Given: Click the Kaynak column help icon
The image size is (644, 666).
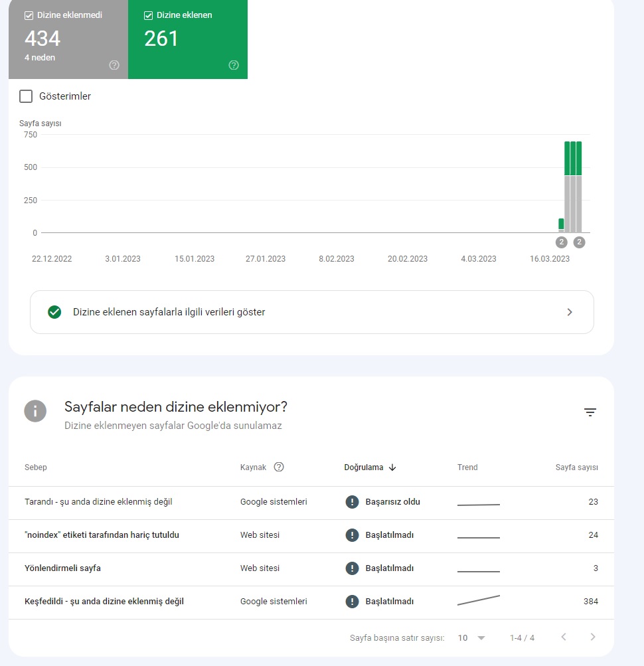Looking at the screenshot, I should coord(279,467).
